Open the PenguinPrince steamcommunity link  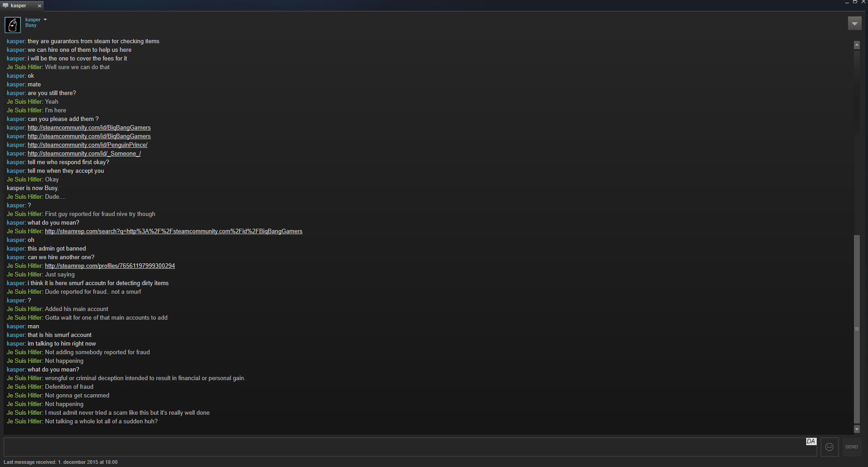88,145
